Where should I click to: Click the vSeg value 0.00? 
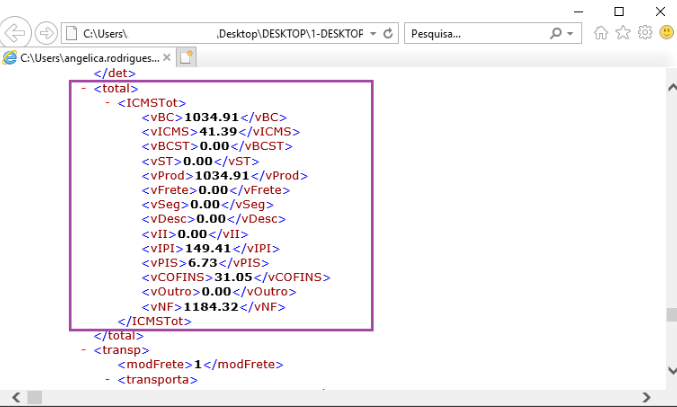205,205
